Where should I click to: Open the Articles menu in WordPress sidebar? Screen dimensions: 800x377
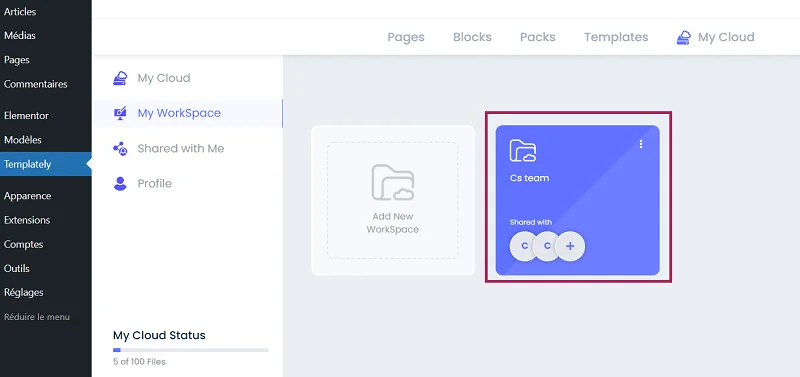pos(20,11)
